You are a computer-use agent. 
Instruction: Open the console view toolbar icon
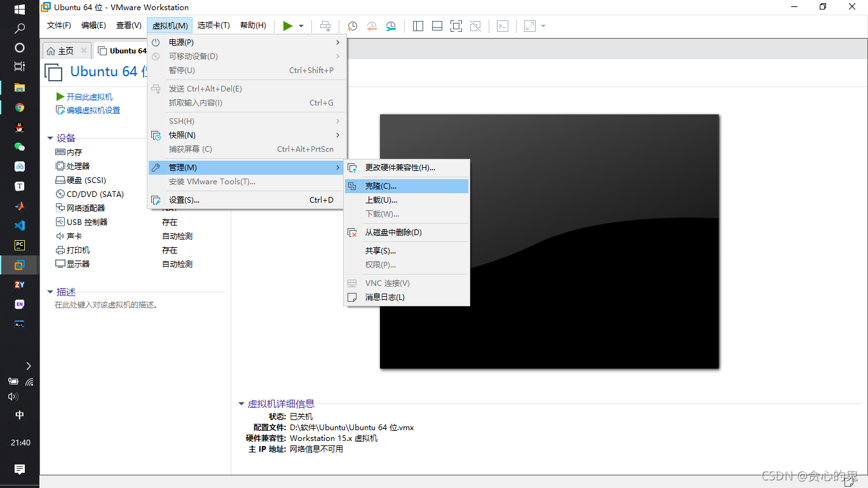[502, 26]
